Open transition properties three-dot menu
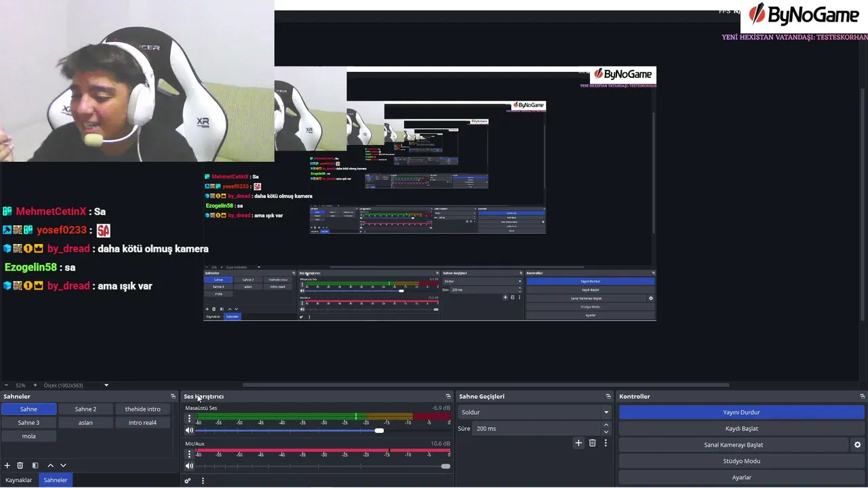The image size is (868, 488). tap(606, 443)
